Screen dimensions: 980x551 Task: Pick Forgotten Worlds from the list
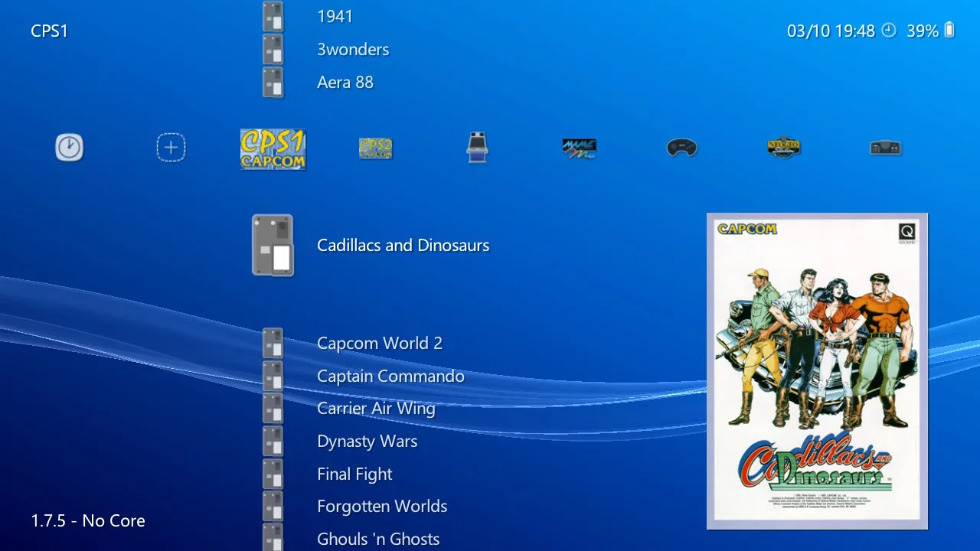(x=382, y=507)
